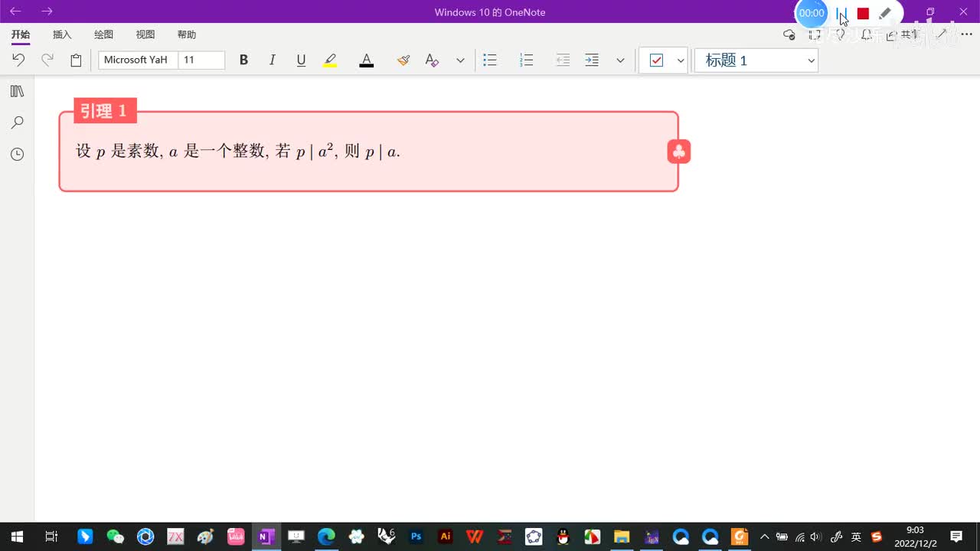
Task: Navigate forward with the title bar arrow
Action: (47, 11)
